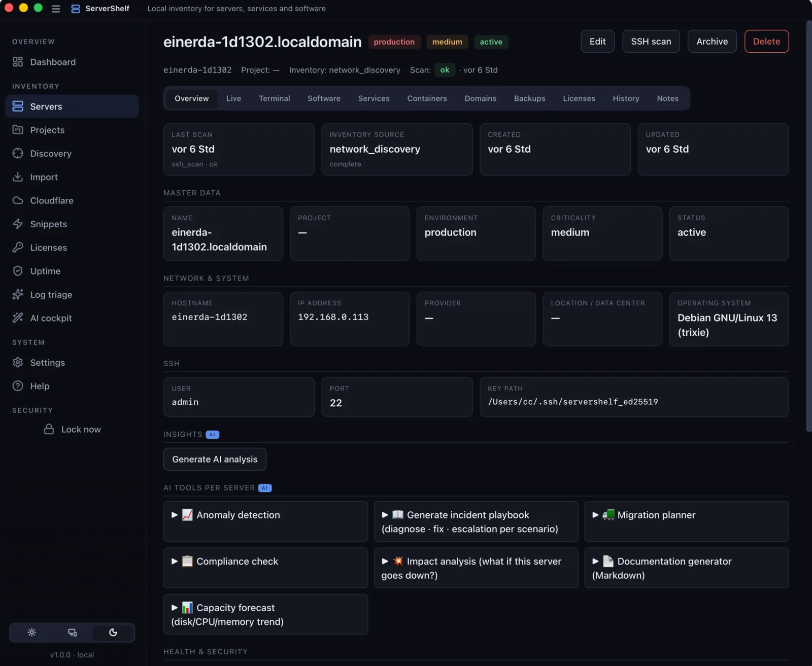Viewport: 812px width, 666px height.
Task: Click the Help question mark icon
Action: pos(18,386)
